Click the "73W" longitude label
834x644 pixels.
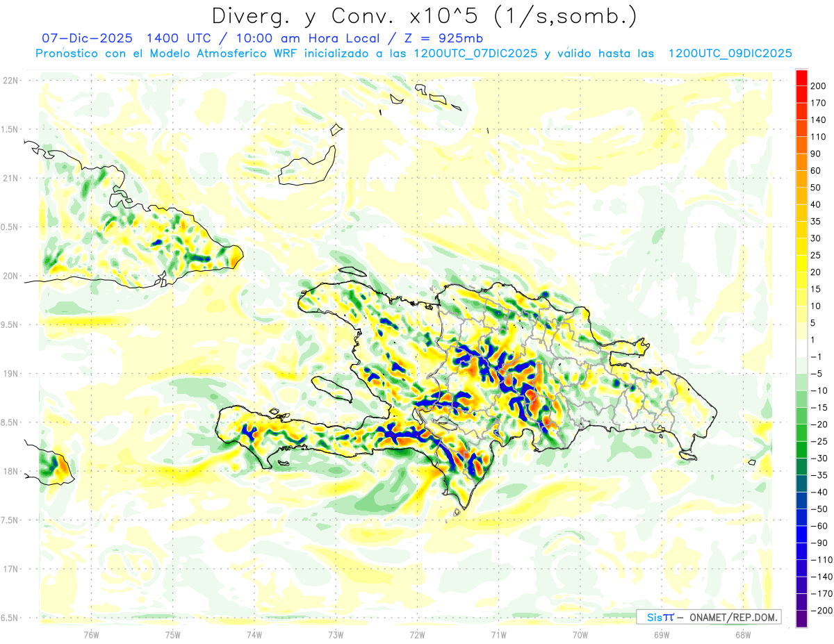pos(336,634)
